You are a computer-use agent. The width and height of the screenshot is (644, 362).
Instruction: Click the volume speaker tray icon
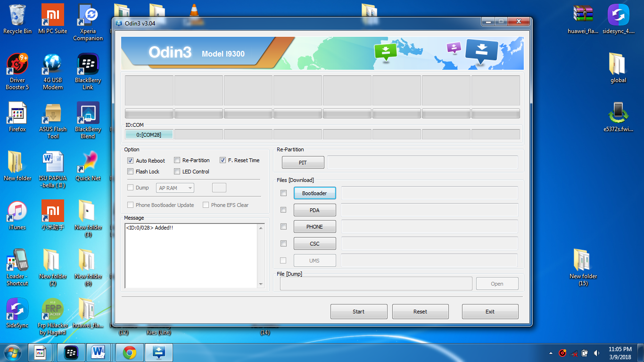(x=596, y=353)
